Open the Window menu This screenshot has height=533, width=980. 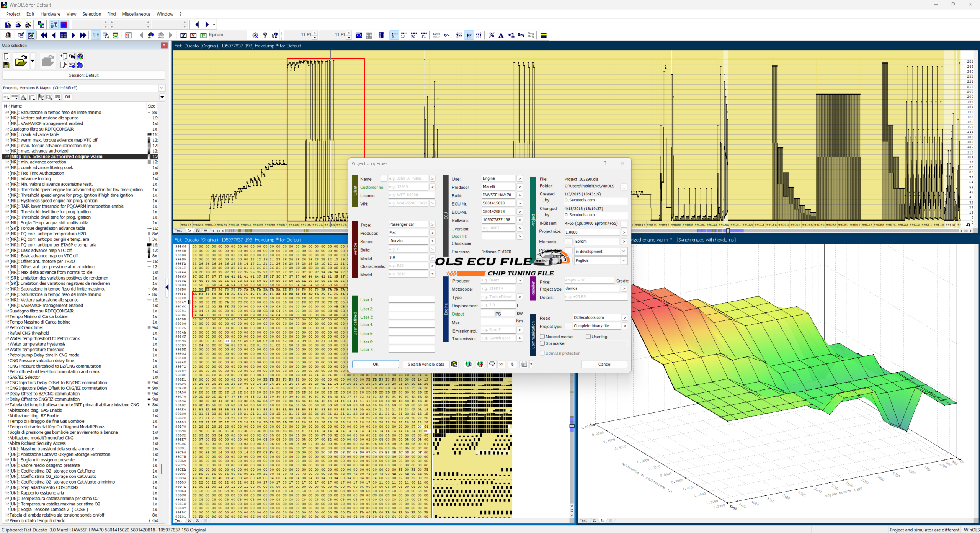pyautogui.click(x=165, y=14)
